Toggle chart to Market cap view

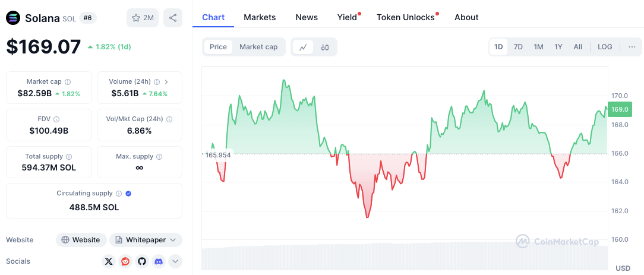point(258,47)
